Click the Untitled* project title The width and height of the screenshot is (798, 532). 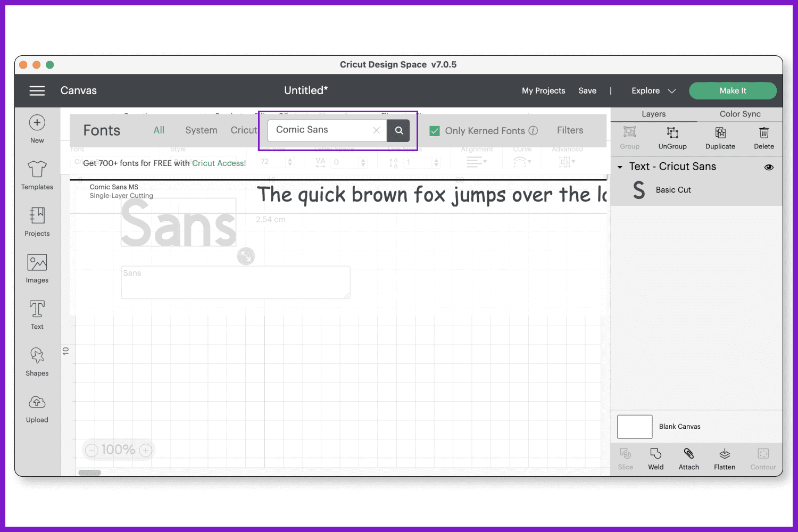click(x=306, y=90)
